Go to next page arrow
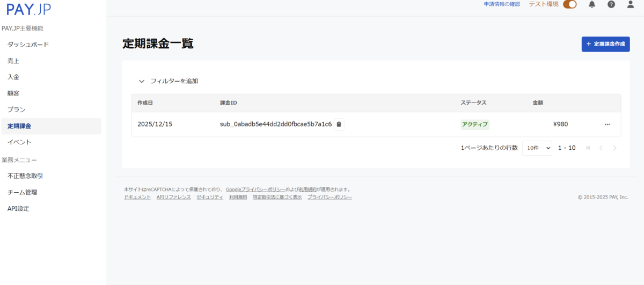Image resolution: width=644 pixels, height=285 pixels. click(x=614, y=148)
